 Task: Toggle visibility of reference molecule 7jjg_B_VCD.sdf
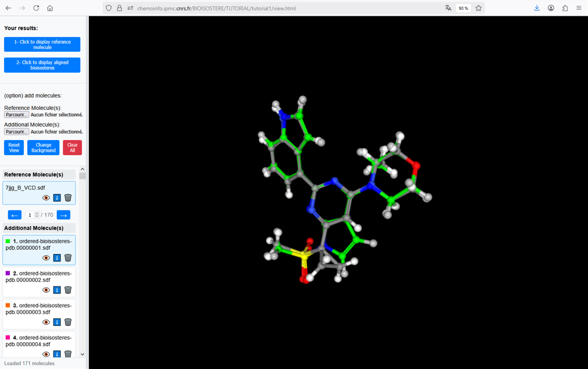click(x=46, y=198)
